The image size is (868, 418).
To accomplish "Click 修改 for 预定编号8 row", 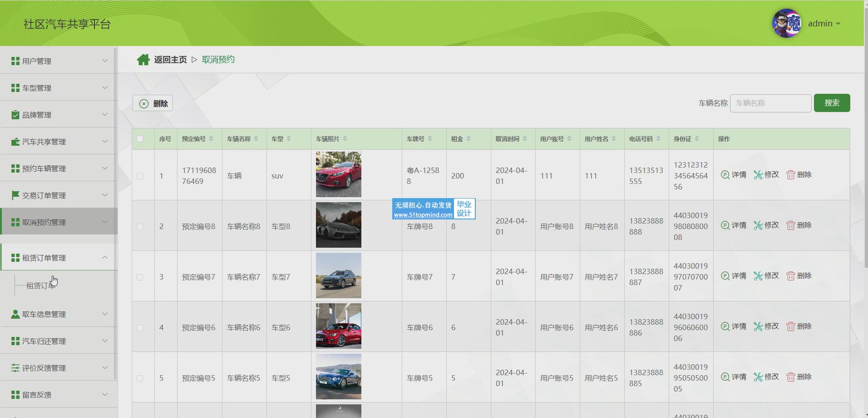I will click(x=766, y=225).
